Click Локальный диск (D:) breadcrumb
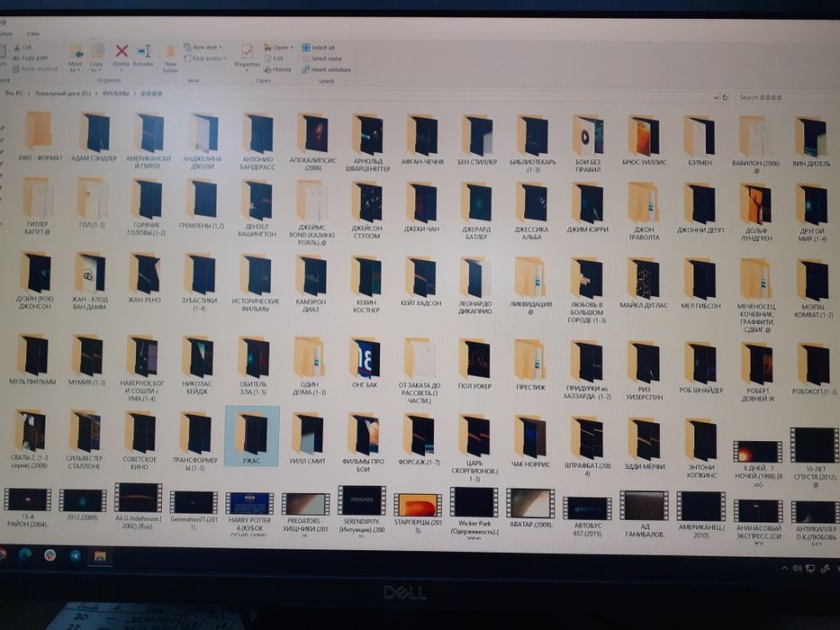Viewport: 840px width, 630px height. coord(63,94)
